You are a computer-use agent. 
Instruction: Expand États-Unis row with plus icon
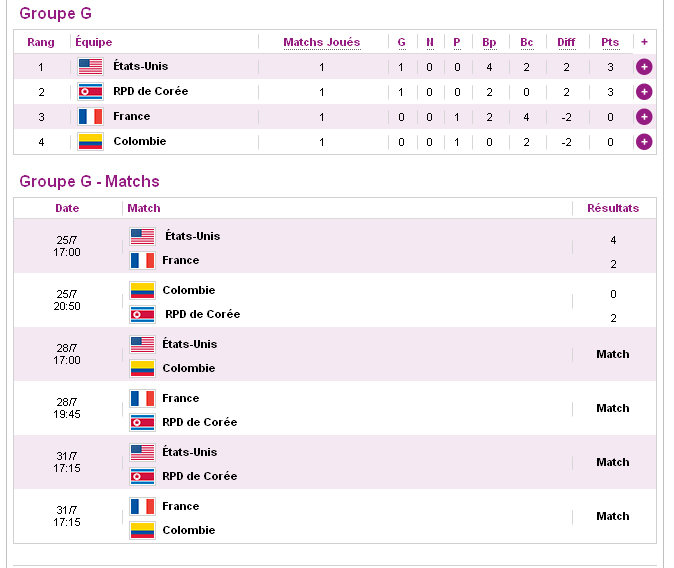[644, 67]
